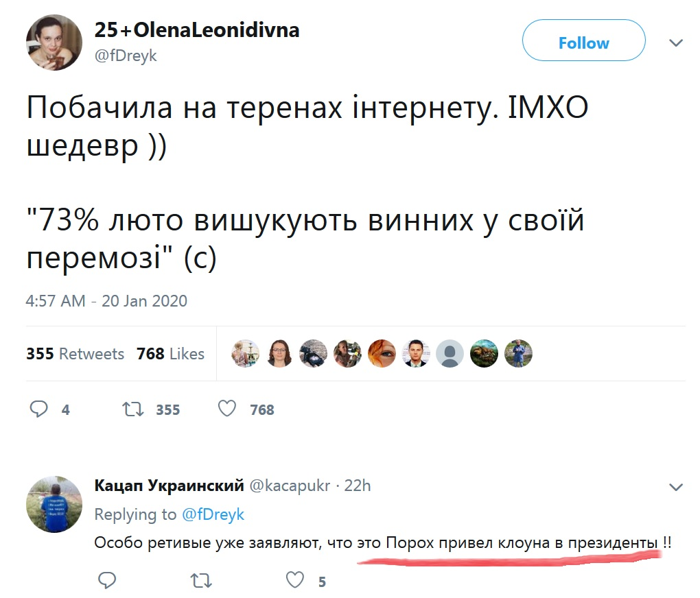The height and width of the screenshot is (598, 700).
Task: Open the reply's more options chevron
Action: click(x=676, y=488)
